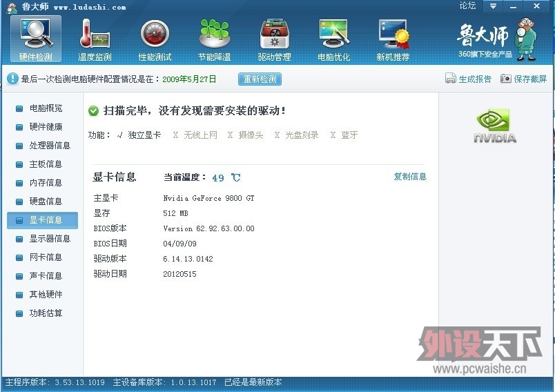
Task: Click the BIOS date 04/09/09
Action: coord(179,244)
